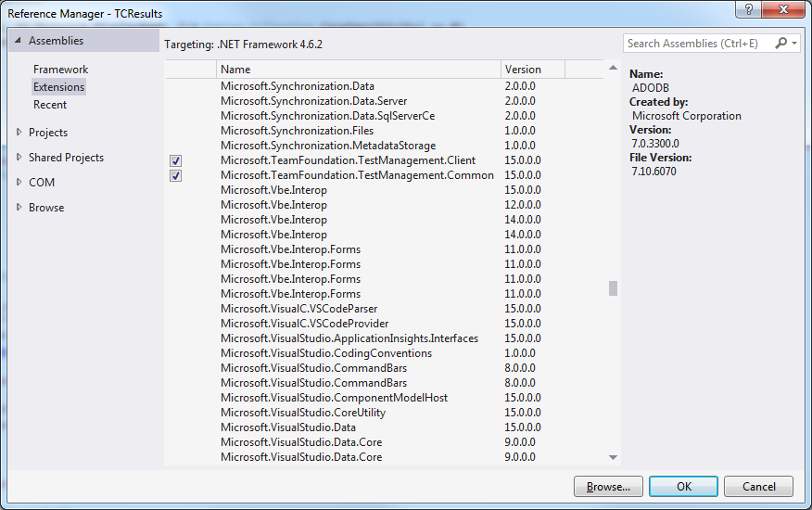812x510 pixels.
Task: Select Microsoft.Synchronization.Data.Server row
Action: click(385, 101)
